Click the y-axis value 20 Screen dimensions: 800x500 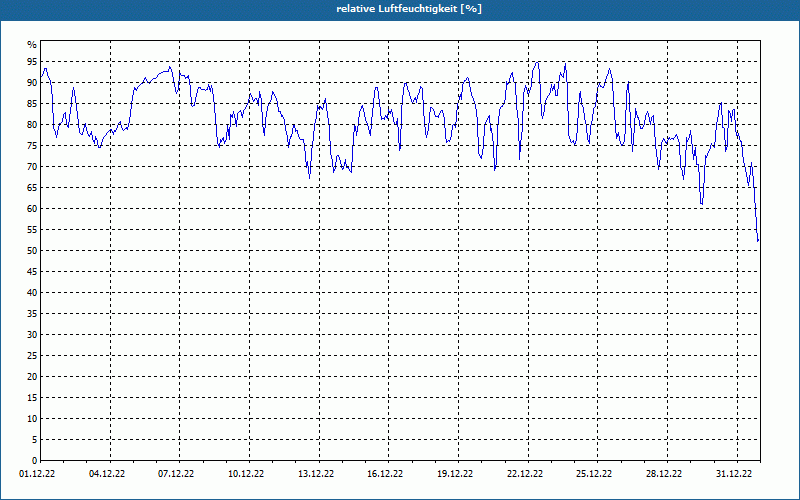(x=32, y=377)
